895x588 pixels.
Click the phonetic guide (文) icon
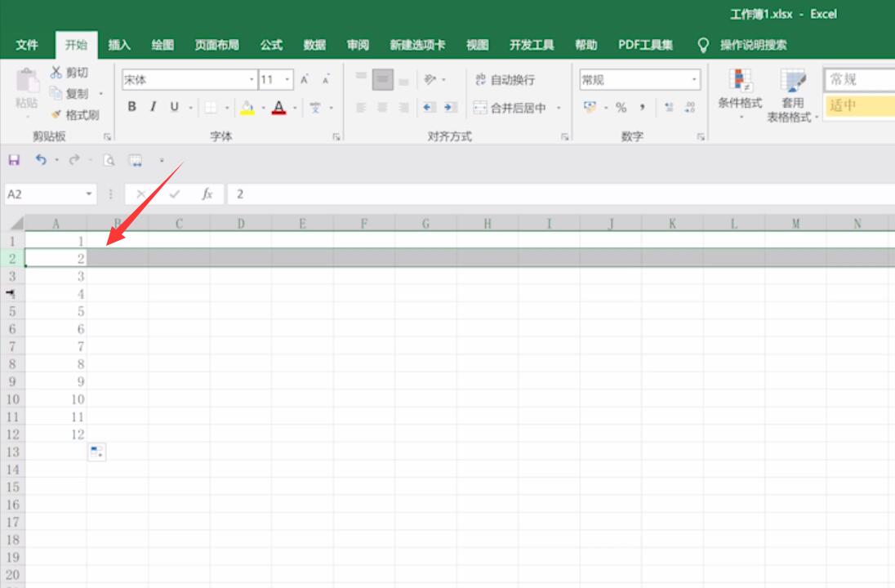click(315, 107)
